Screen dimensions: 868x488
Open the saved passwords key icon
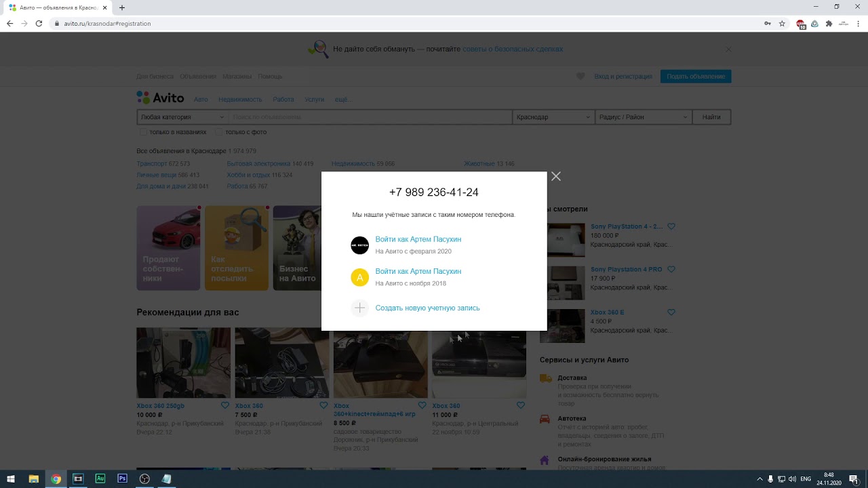coord(767,23)
